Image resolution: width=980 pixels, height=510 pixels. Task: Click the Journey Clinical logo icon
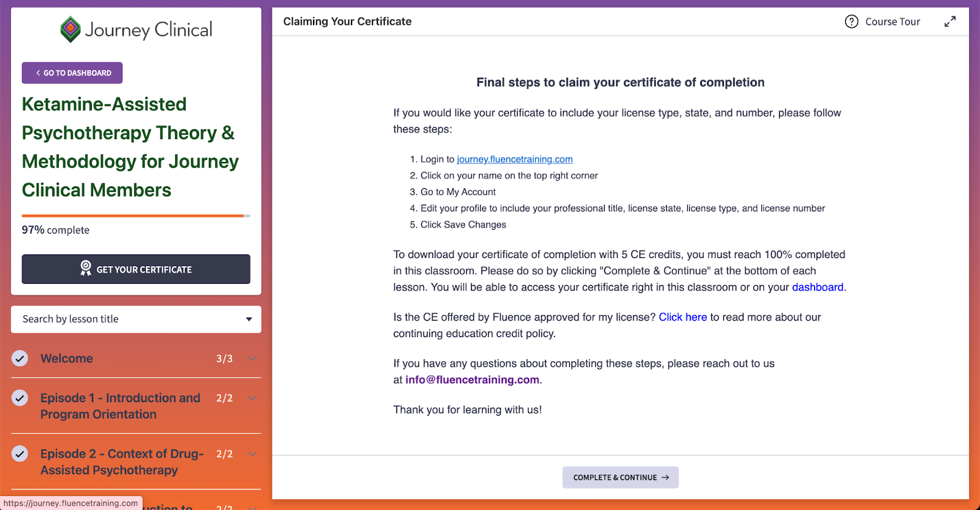point(71,29)
